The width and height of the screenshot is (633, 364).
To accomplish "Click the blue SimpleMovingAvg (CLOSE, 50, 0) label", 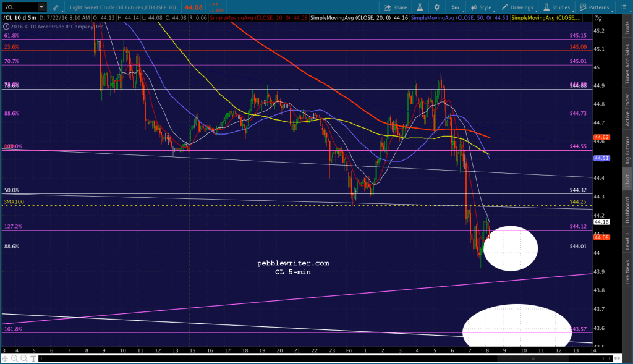I will coord(451,18).
